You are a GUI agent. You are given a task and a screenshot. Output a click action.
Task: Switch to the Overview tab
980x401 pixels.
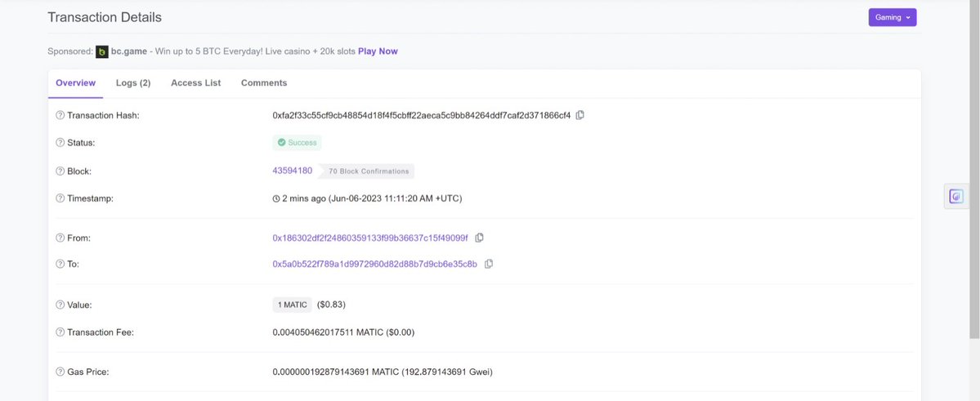(76, 83)
